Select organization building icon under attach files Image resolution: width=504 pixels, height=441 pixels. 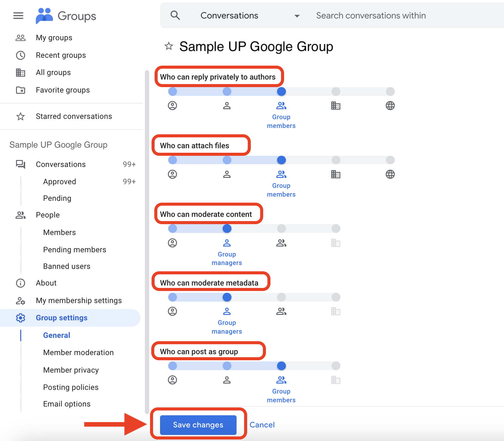coord(336,174)
